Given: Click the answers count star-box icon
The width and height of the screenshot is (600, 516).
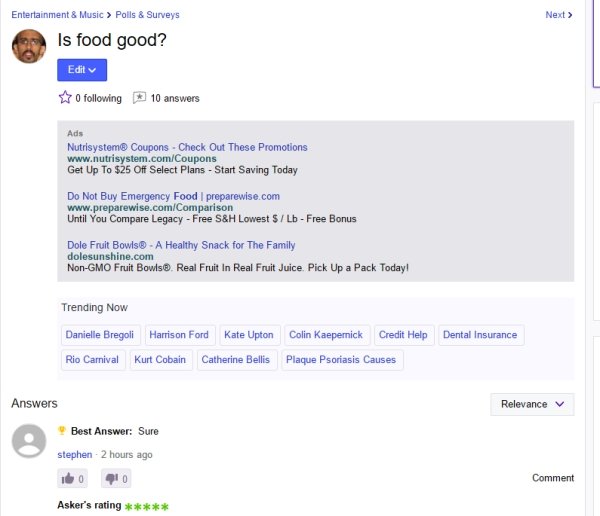Looking at the screenshot, I should point(140,98).
